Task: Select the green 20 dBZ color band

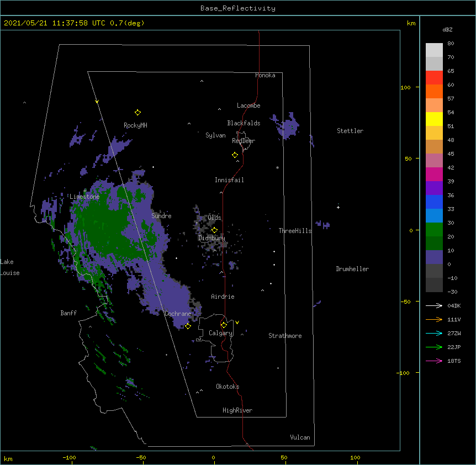Action: pyautogui.click(x=434, y=230)
